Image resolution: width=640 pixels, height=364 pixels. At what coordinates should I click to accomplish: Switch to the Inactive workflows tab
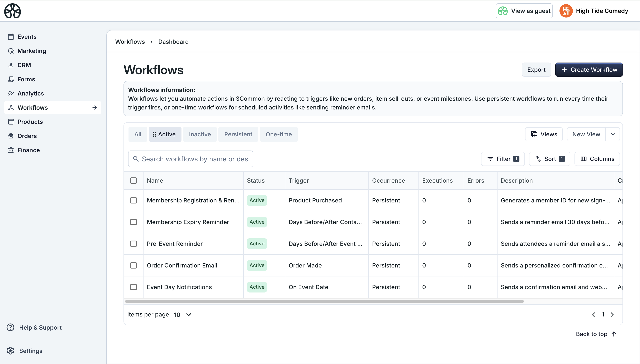(x=200, y=134)
